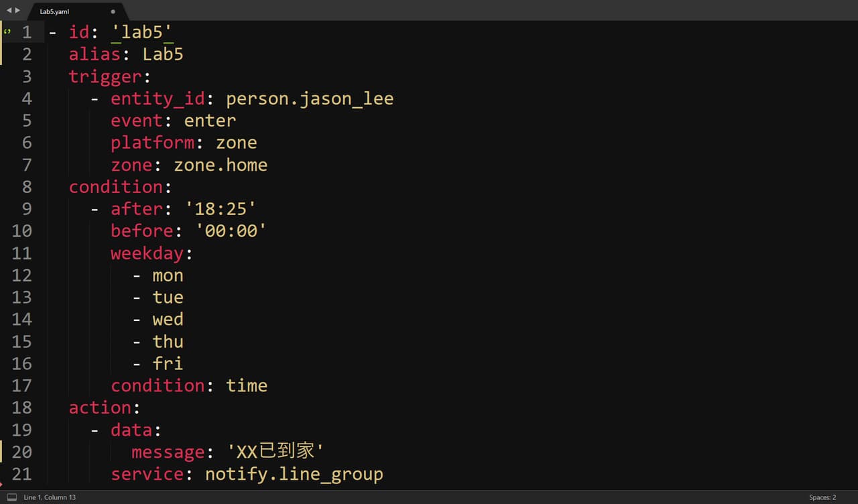
Task: Go to the previous tab using left arrow
Action: [9, 11]
